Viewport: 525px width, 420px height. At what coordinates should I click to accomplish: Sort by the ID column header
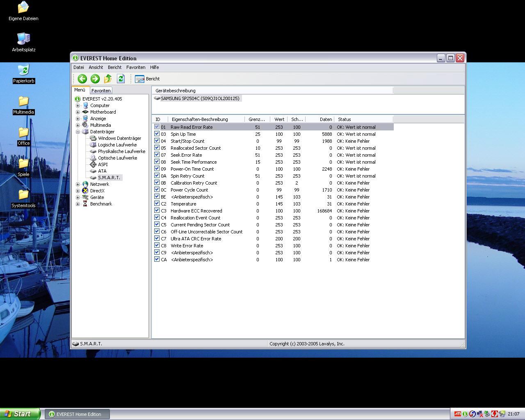pyautogui.click(x=160, y=119)
